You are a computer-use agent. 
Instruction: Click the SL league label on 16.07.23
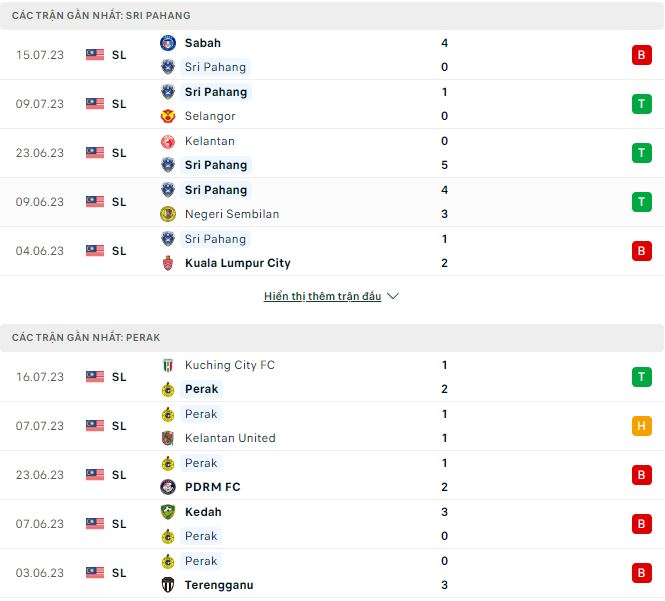tap(119, 377)
